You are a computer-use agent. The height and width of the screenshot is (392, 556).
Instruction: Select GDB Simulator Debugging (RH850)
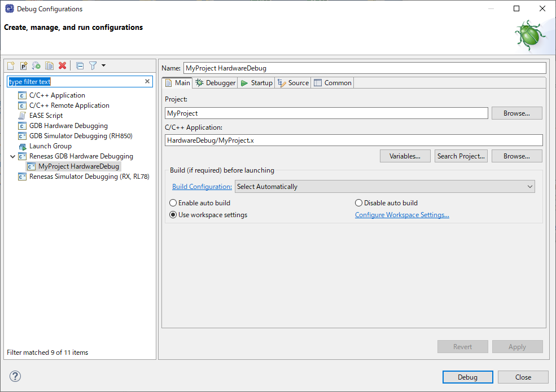coord(81,136)
